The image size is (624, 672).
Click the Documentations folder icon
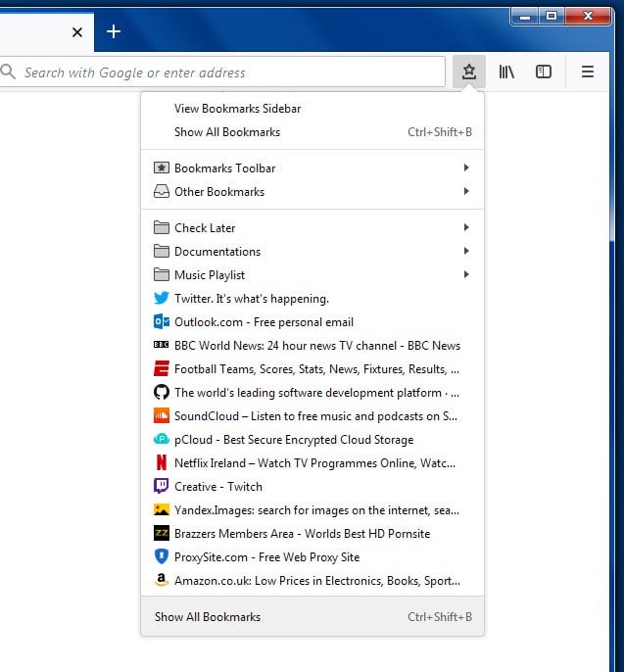tap(161, 251)
